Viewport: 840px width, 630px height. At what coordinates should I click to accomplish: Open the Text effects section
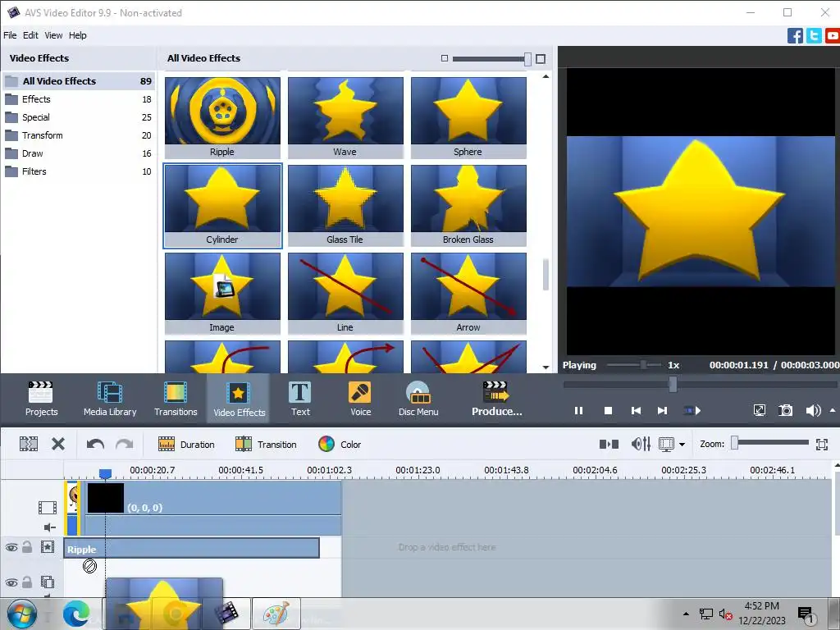(300, 399)
